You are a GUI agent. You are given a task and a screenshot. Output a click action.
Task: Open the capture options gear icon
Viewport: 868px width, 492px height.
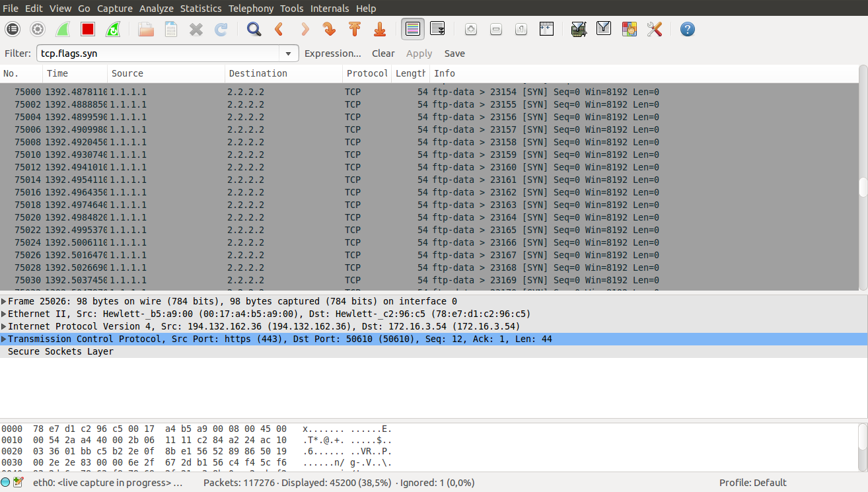38,29
